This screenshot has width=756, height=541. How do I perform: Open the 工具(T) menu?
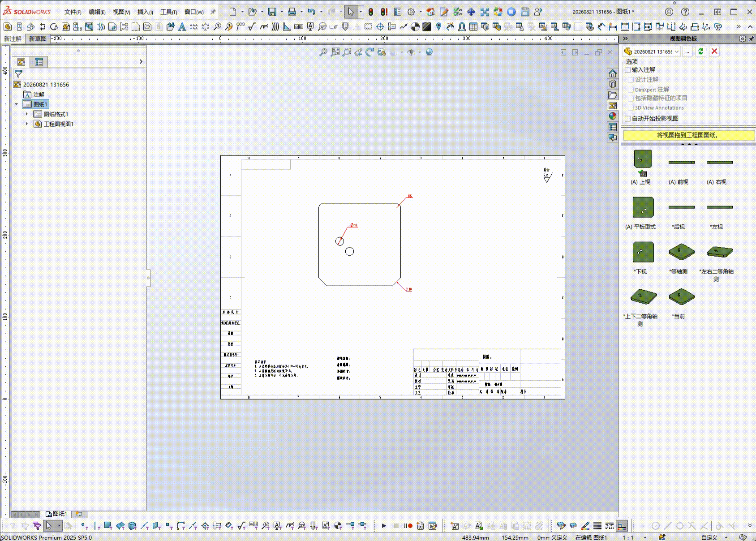click(x=169, y=12)
